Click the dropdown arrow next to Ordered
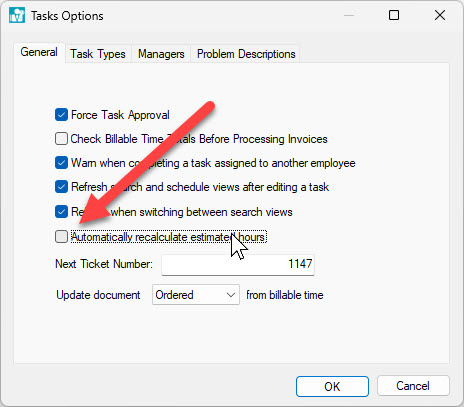The image size is (464, 407). click(231, 295)
